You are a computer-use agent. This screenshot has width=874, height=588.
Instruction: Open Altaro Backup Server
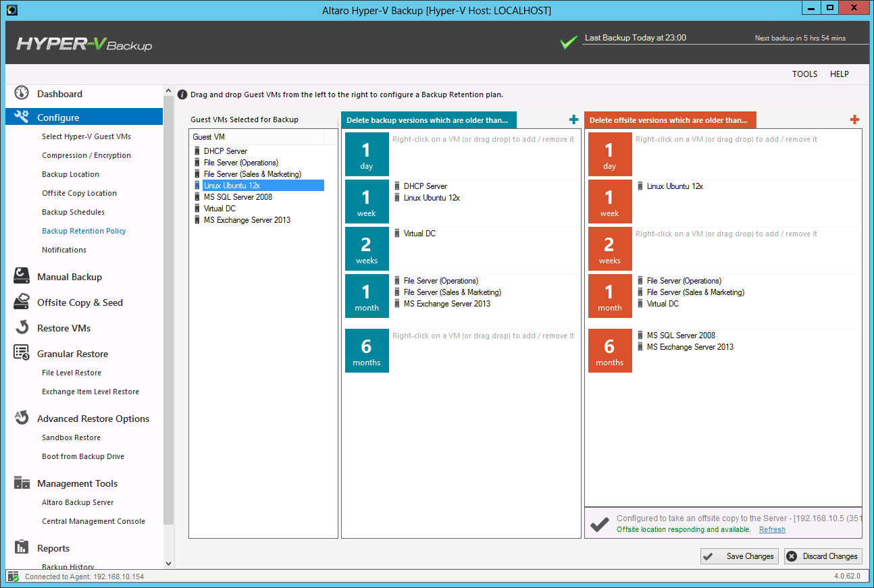(78, 502)
